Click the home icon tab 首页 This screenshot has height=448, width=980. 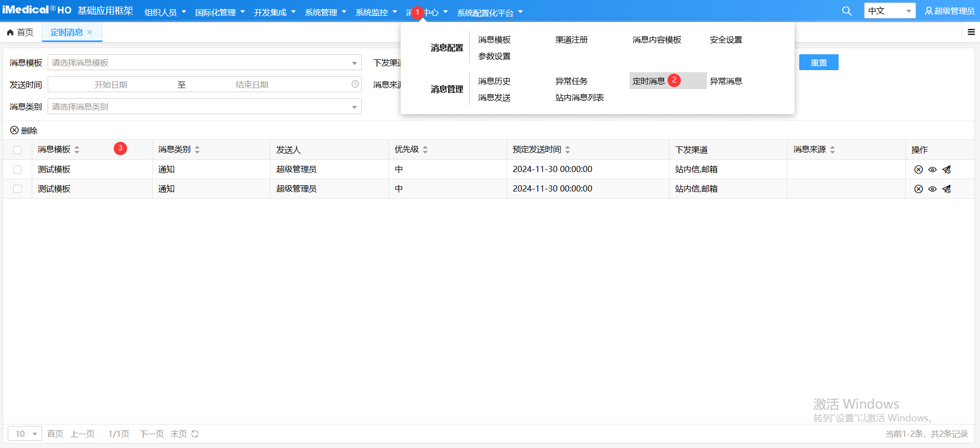coord(20,32)
